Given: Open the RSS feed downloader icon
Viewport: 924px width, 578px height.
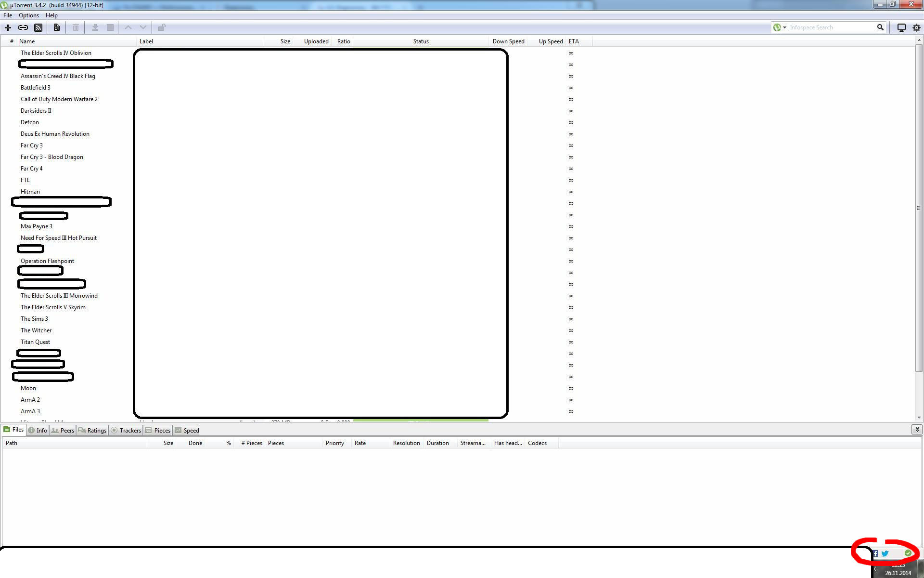Looking at the screenshot, I should pos(38,27).
